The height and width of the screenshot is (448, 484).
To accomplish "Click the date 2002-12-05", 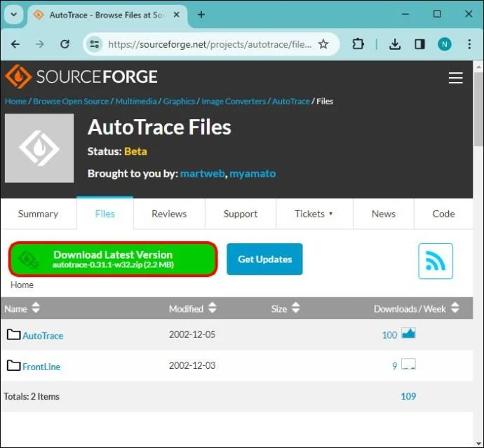I will 192,334.
